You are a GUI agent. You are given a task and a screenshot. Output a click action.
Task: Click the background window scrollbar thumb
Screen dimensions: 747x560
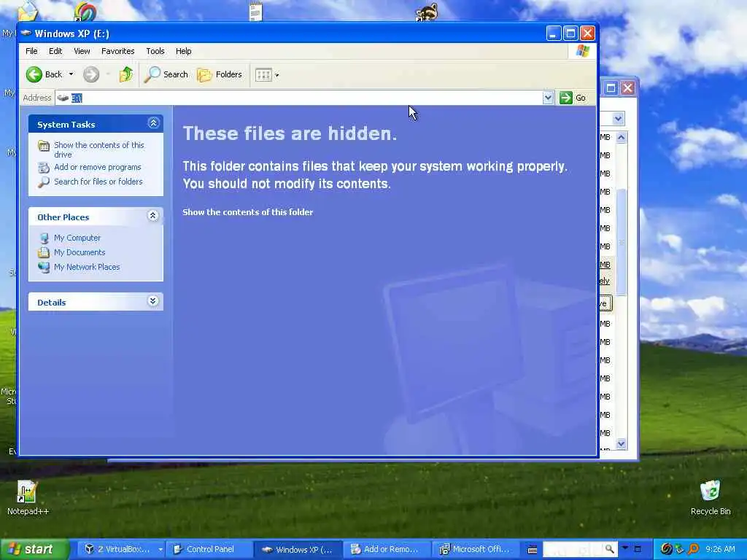[x=622, y=242]
